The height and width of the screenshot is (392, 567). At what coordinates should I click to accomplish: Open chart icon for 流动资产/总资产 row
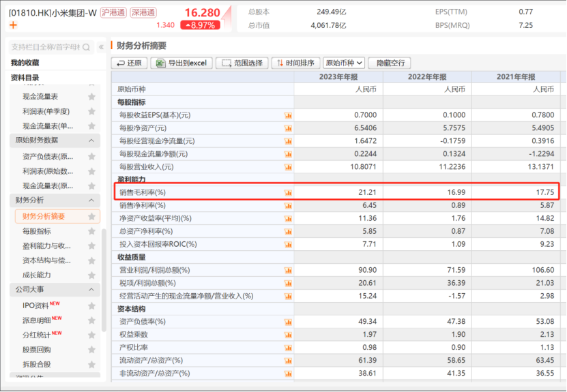pyautogui.click(x=288, y=361)
